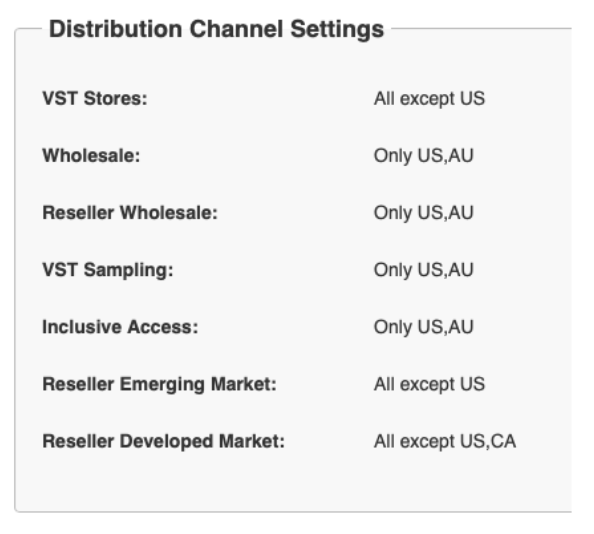This screenshot has width=594, height=534.
Task: Select the Reseller Developed Market label
Action: click(164, 442)
